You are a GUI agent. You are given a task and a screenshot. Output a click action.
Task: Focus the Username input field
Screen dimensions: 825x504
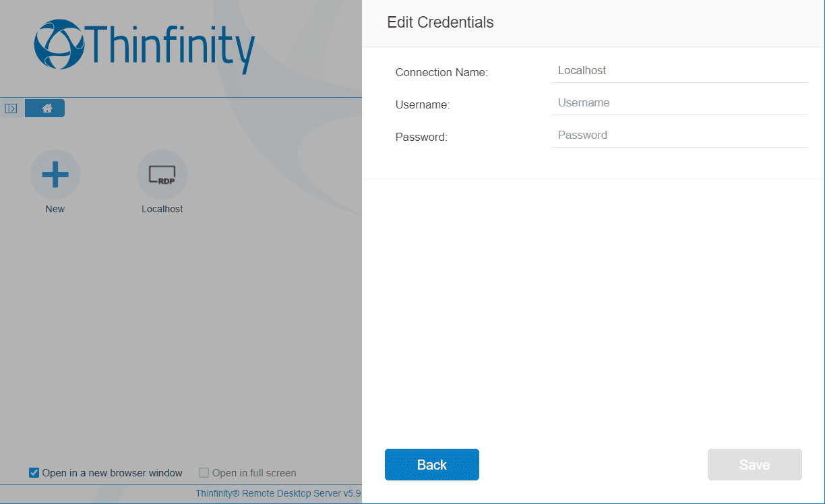[x=679, y=103]
